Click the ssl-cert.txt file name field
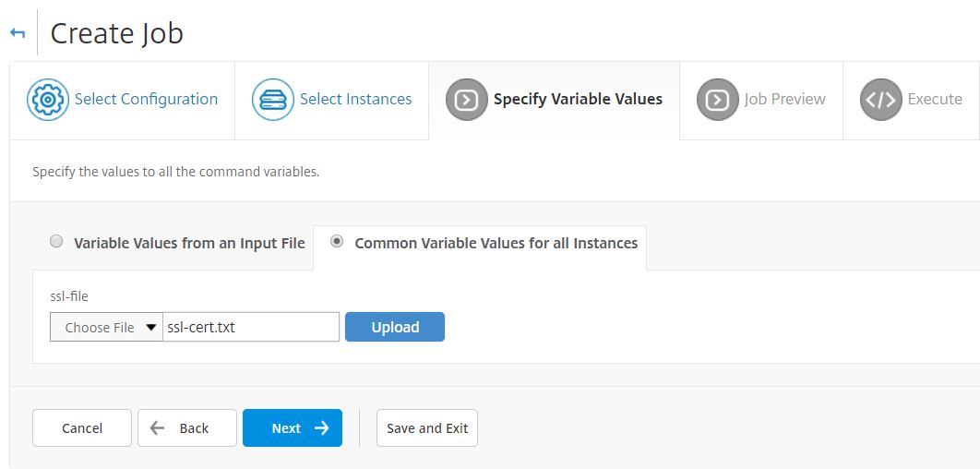 click(251, 327)
